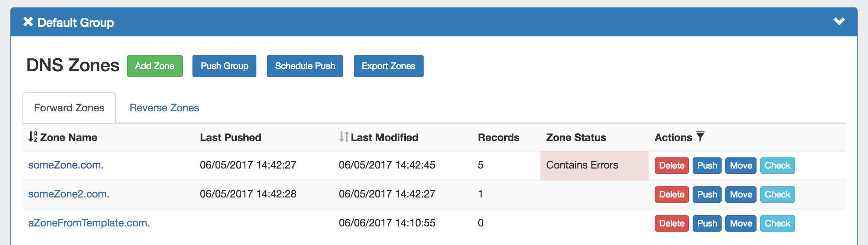Screen dimensions: 868x245
Task: Check the aZoneFromTemplate.com. zone
Action: click(x=777, y=223)
